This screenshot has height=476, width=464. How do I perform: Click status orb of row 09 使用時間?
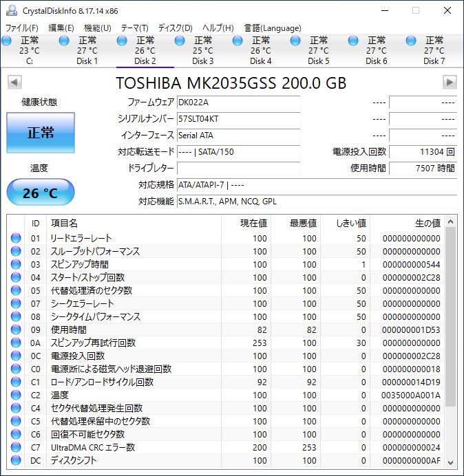16,329
